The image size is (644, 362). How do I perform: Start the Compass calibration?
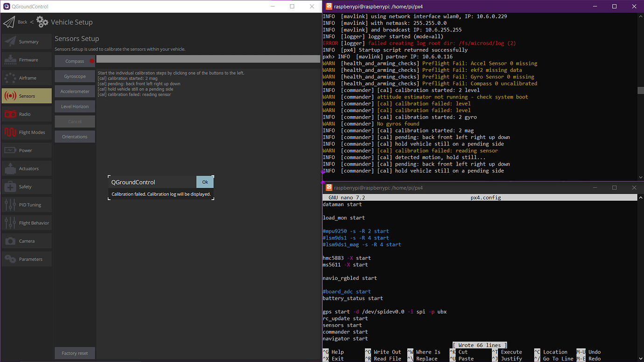pyautogui.click(x=74, y=61)
